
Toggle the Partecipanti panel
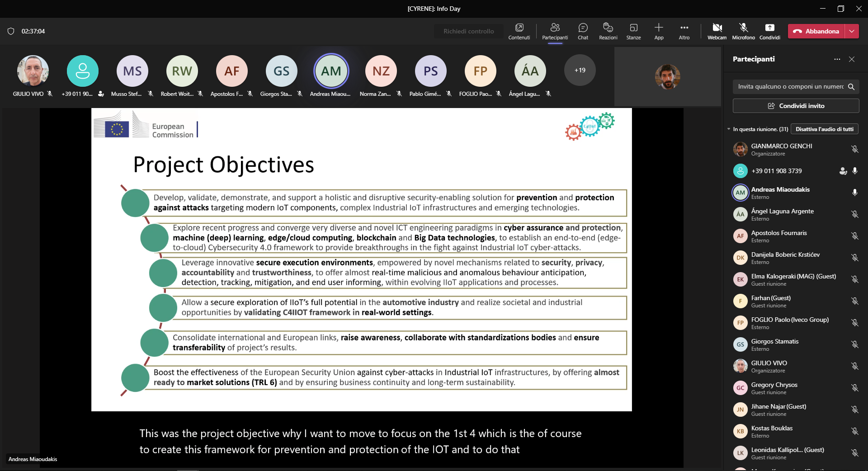555,31
